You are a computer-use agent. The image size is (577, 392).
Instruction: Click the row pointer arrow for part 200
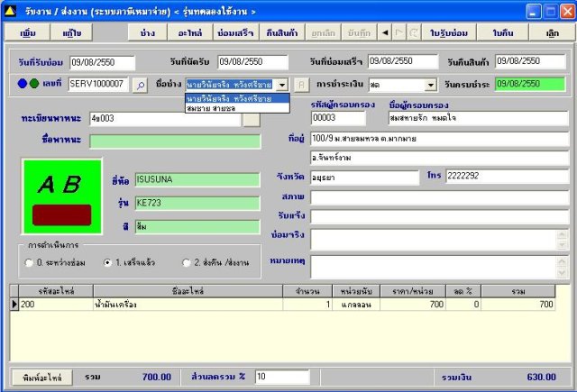point(14,305)
